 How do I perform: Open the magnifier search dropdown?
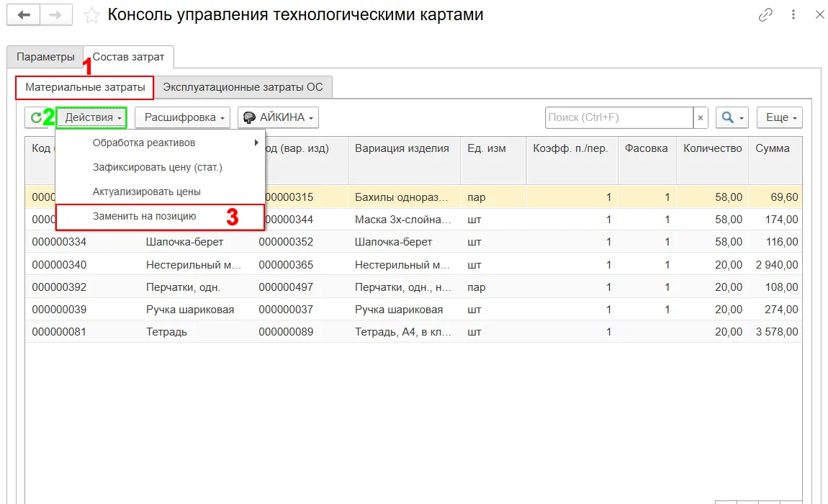732,117
